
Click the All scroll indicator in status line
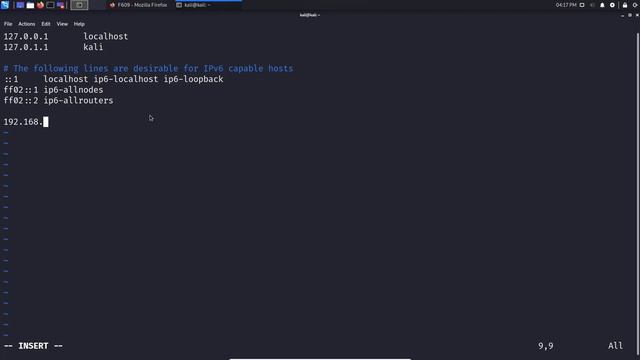pos(616,346)
